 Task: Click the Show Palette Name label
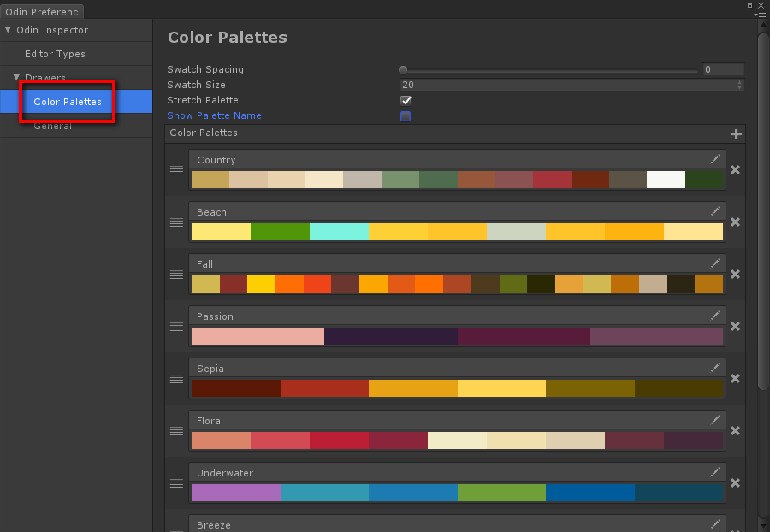point(214,115)
